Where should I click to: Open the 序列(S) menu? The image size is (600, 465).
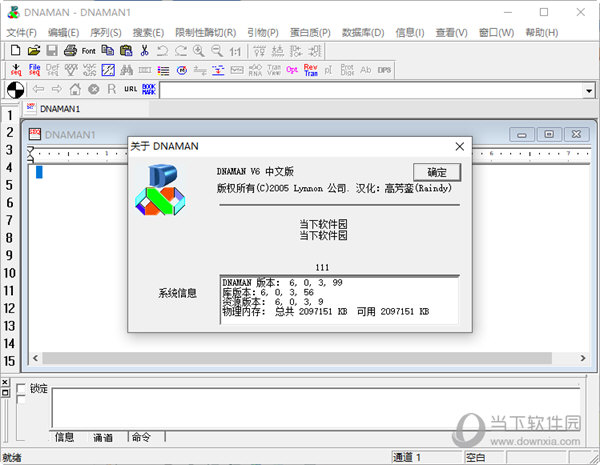(x=106, y=33)
